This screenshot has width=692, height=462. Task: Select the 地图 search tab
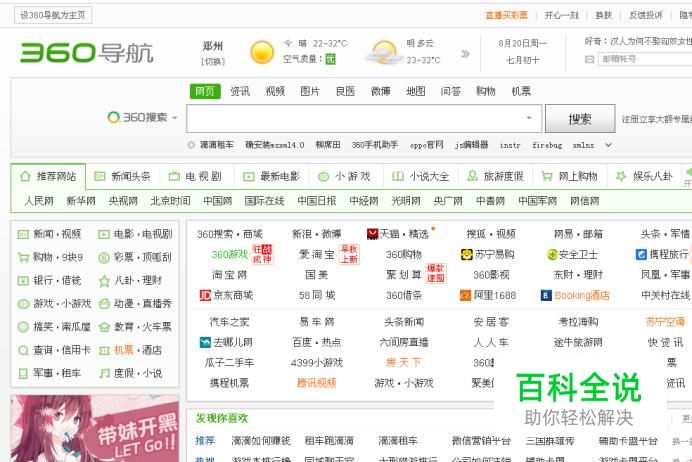[415, 91]
